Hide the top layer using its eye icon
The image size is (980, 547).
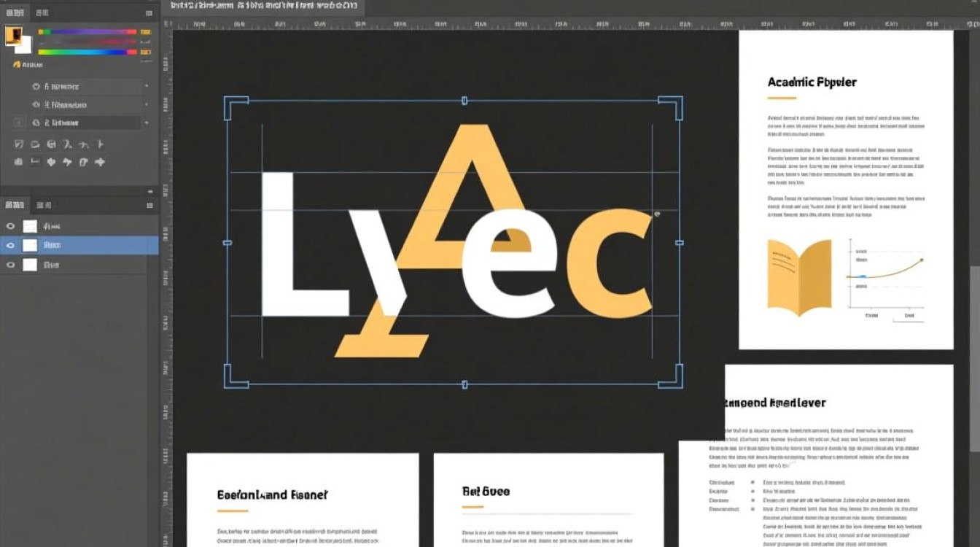(x=10, y=226)
